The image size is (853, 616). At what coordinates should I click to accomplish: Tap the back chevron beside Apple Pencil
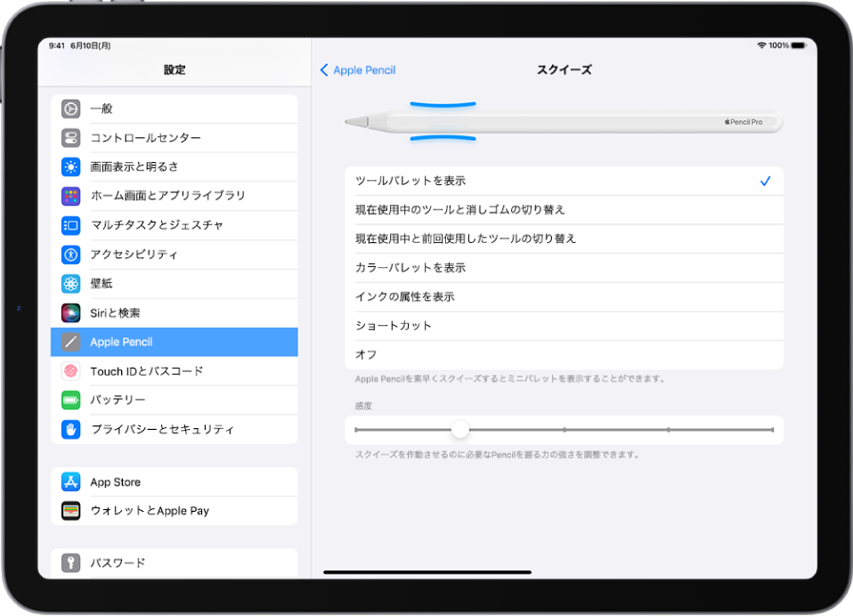[324, 70]
